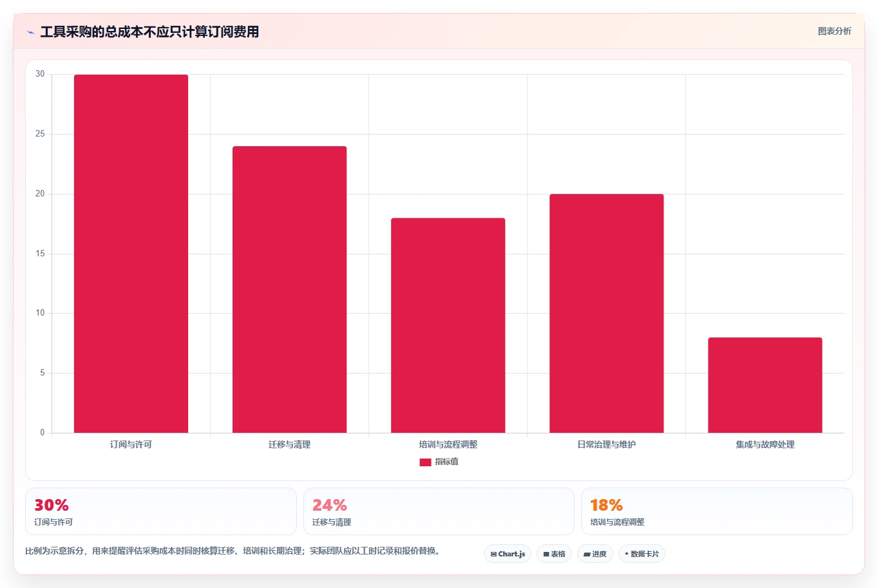
Task: Click the y-axis value 10
Action: tap(41, 313)
